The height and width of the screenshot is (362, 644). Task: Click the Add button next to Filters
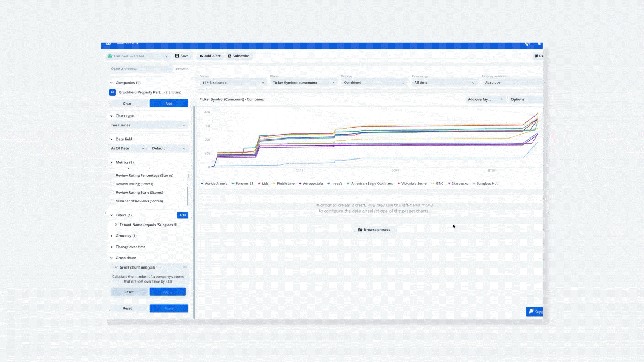pos(182,215)
